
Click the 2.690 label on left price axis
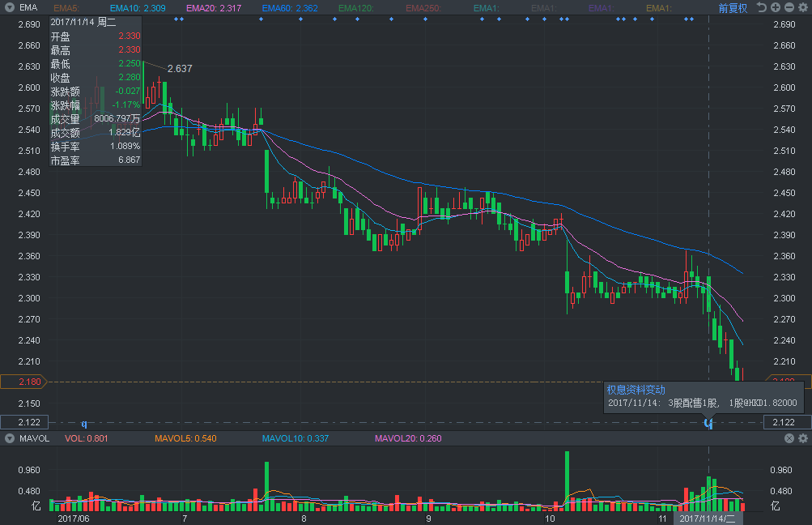[x=29, y=24]
